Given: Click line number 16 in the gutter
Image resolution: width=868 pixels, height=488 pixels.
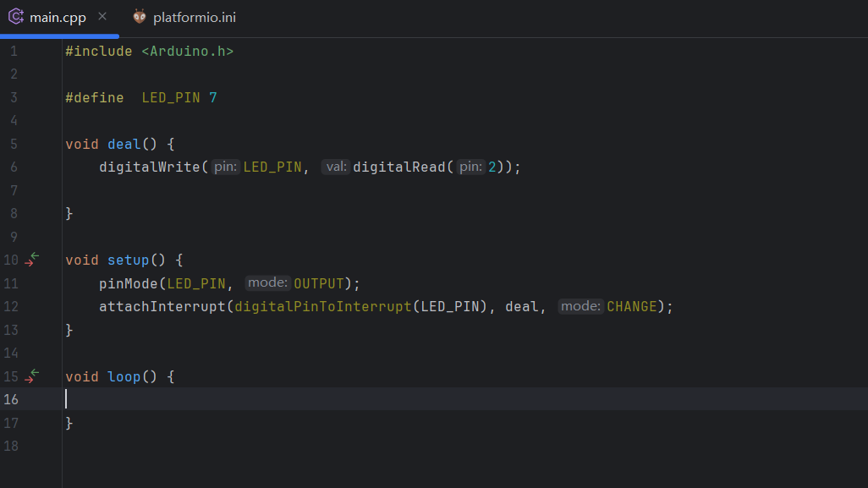Looking at the screenshot, I should tap(14, 398).
